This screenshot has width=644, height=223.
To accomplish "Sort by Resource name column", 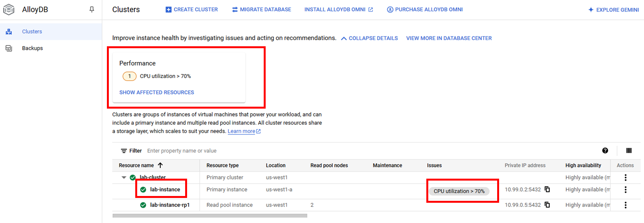I will [141, 165].
